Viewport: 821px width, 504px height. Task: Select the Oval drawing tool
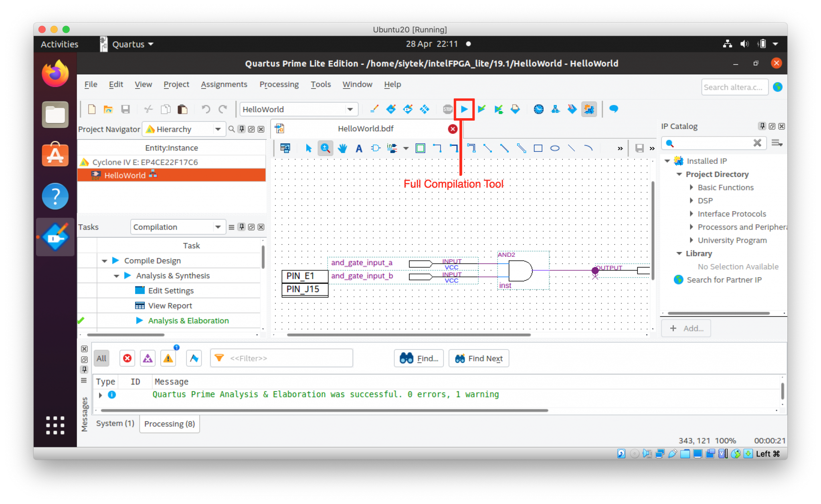click(x=555, y=148)
